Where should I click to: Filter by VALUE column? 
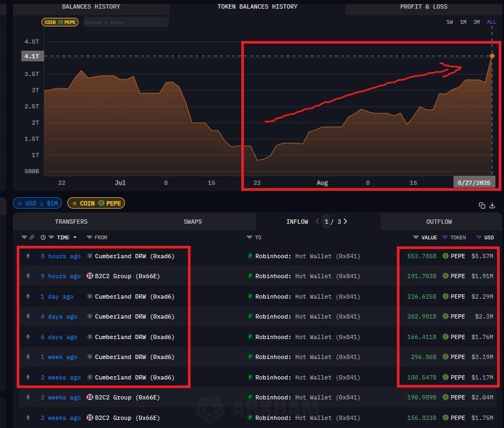pyautogui.click(x=416, y=238)
